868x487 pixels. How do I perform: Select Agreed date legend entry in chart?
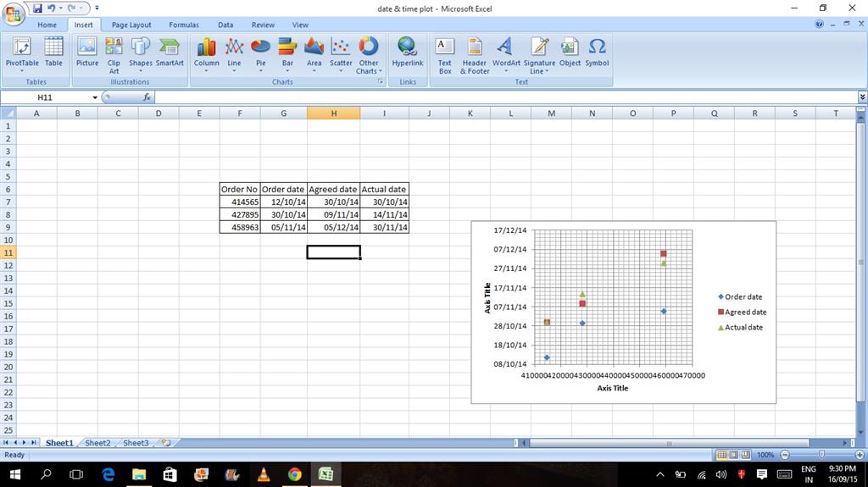[743, 313]
